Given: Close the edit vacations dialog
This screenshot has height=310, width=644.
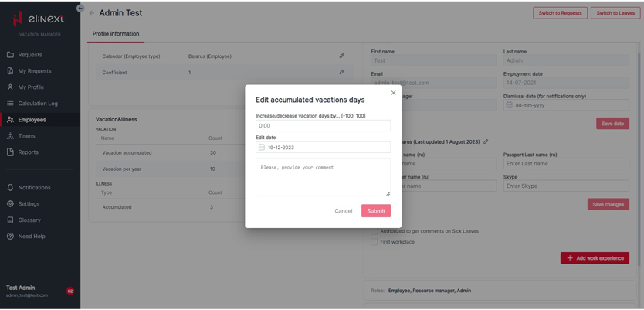Looking at the screenshot, I should [393, 93].
